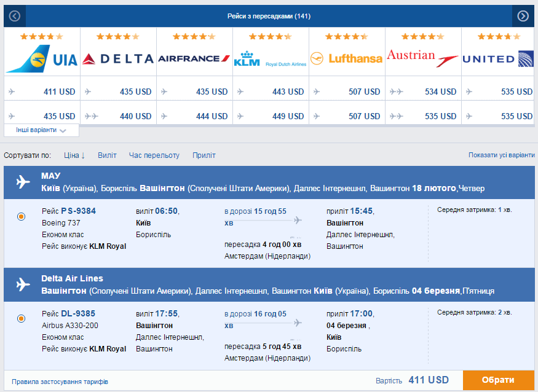Click the Airbus A330-200 aircraft text

coord(70,326)
